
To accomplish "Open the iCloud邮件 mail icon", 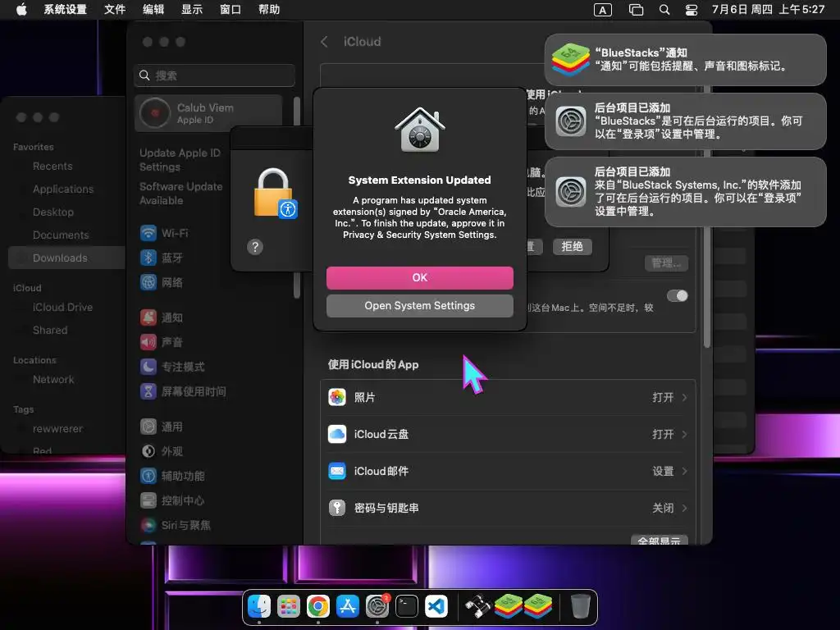I will 337,471.
